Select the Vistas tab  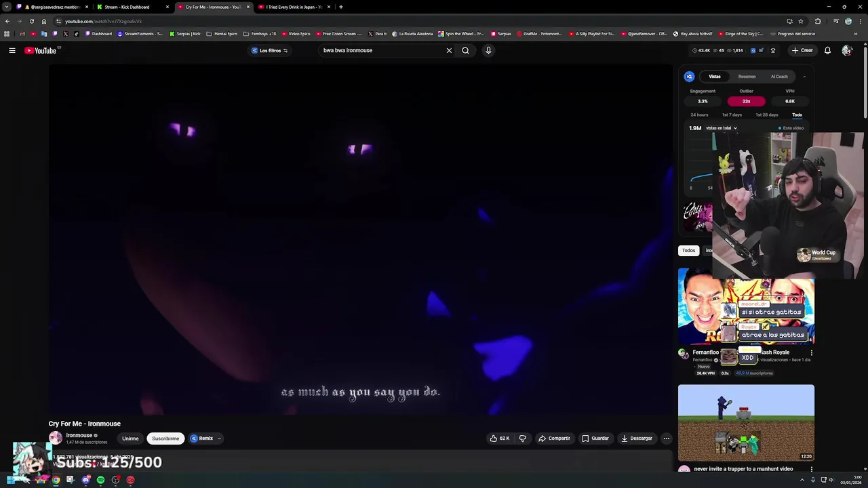pos(715,77)
